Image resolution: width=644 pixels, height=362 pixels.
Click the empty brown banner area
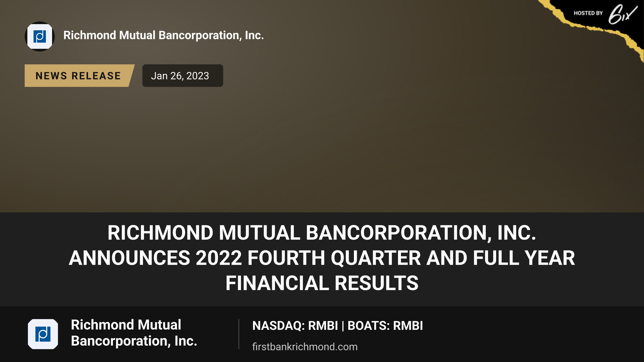point(322,150)
